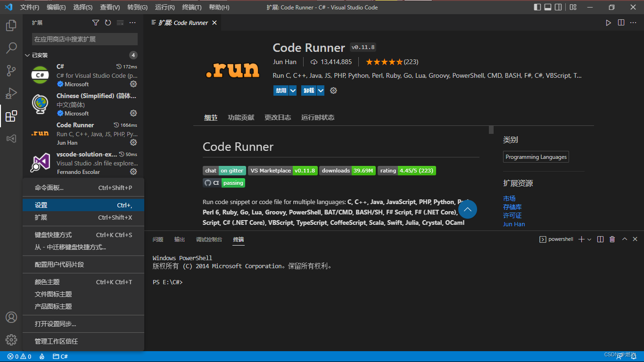The width and height of the screenshot is (644, 362).
Task: Open the Edit menu
Action: [56, 8]
